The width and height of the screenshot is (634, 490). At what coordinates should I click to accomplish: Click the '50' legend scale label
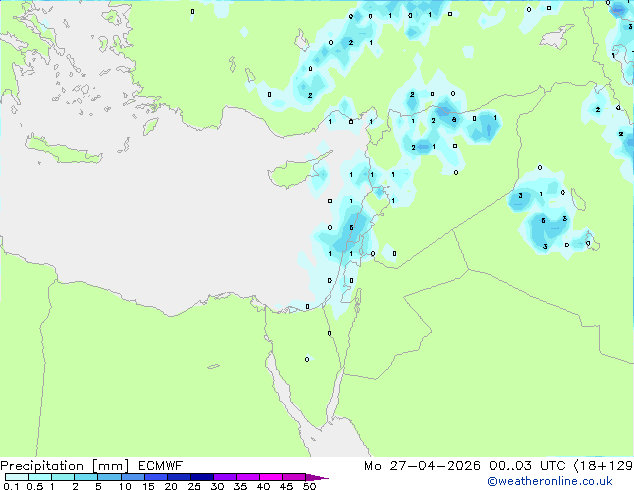click(x=309, y=486)
